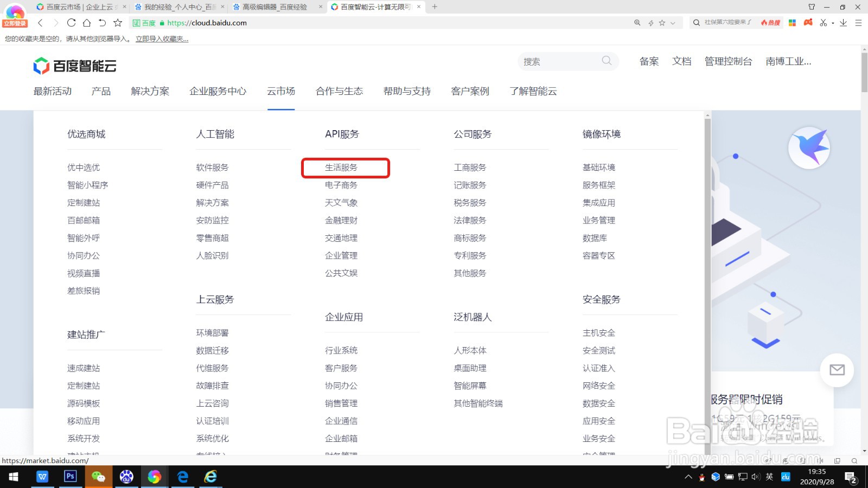The image size is (868, 488).
Task: Open 基础环境 under 镜像环境
Action: 599,168
